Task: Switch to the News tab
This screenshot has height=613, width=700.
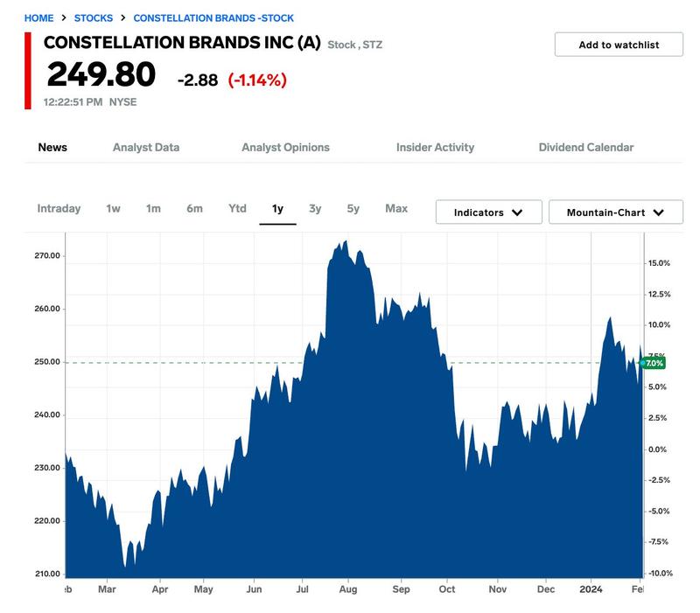Action: click(52, 147)
